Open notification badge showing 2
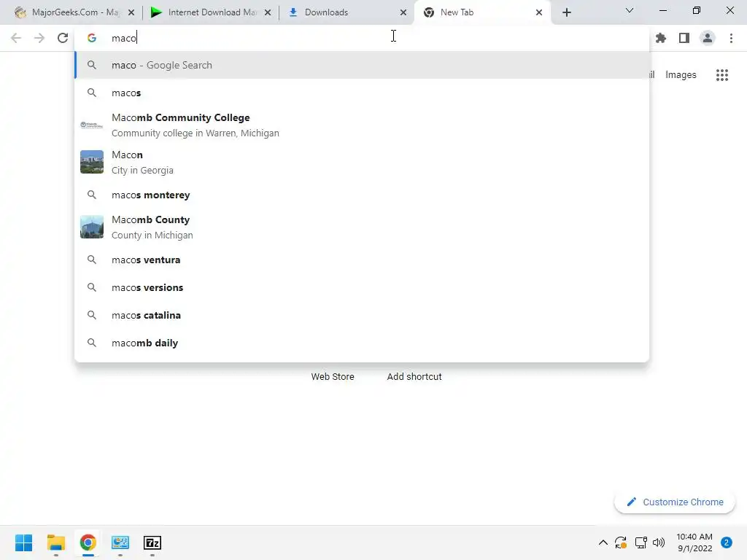 (x=727, y=542)
